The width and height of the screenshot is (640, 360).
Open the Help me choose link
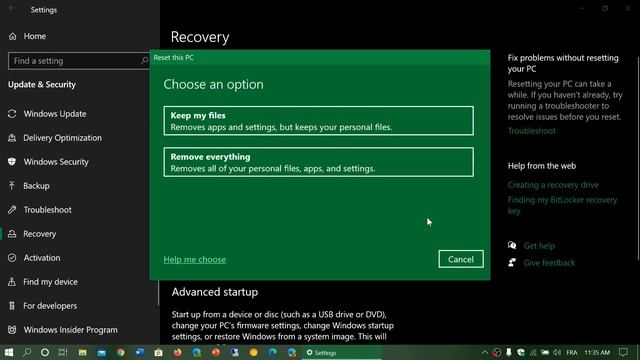195,260
